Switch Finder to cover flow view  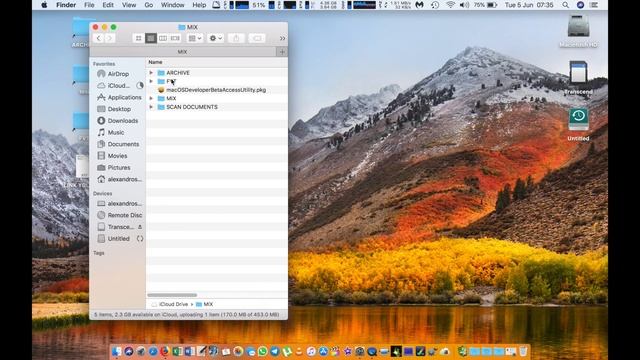click(x=175, y=38)
